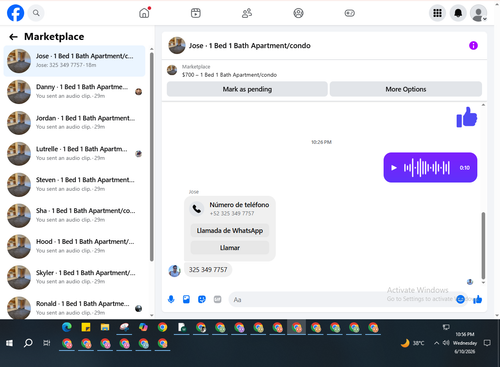Click the Llamar button
Viewport: 500px width, 367px height.
click(230, 248)
